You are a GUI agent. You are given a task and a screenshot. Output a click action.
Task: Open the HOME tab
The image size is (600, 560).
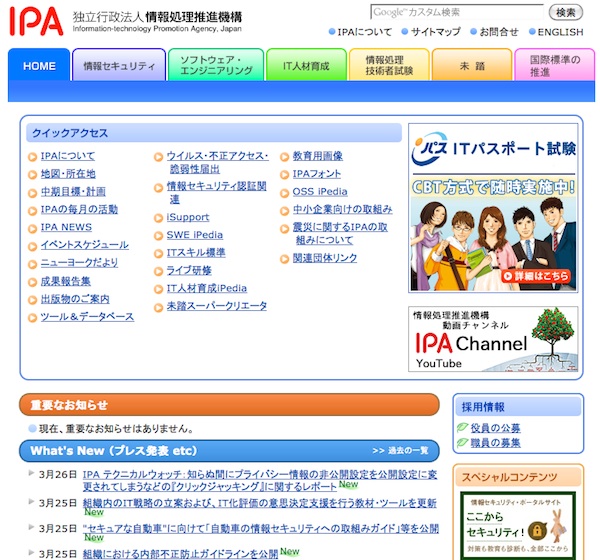(x=39, y=66)
